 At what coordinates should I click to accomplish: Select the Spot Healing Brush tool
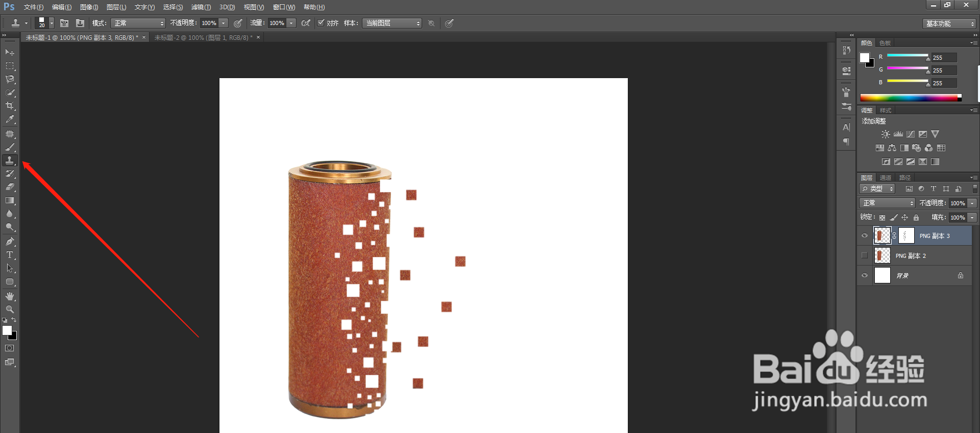(10, 134)
